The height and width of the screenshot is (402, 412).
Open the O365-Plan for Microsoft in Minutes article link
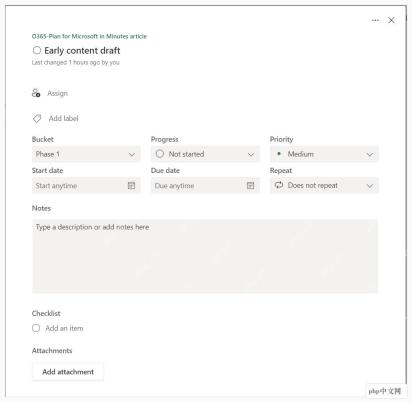[x=89, y=36]
